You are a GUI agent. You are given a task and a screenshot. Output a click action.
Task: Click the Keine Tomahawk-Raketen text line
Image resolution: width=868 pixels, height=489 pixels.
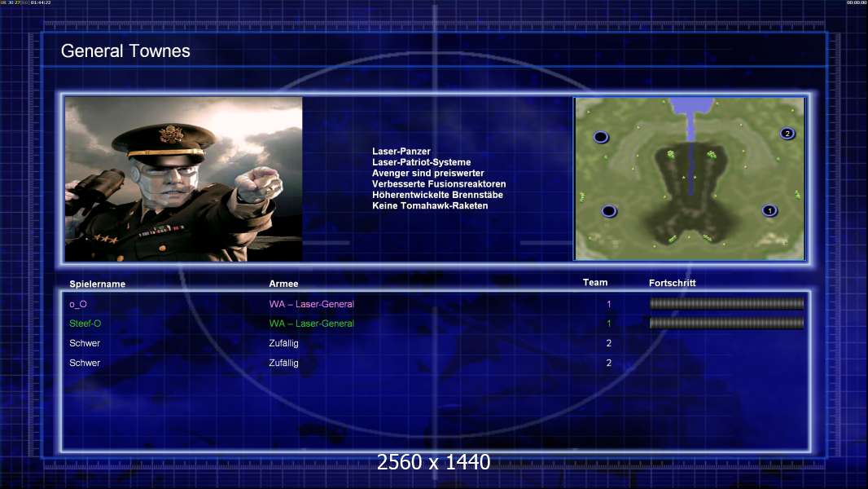coord(430,205)
